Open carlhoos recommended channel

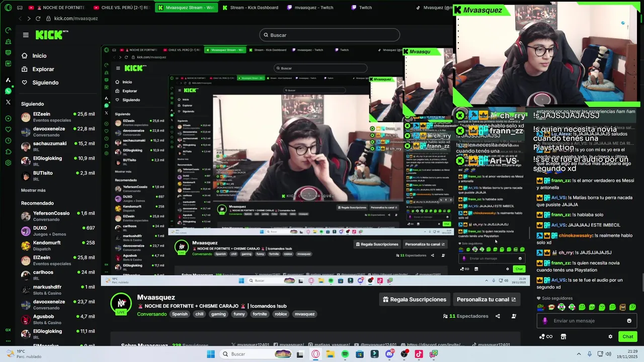pos(58,275)
